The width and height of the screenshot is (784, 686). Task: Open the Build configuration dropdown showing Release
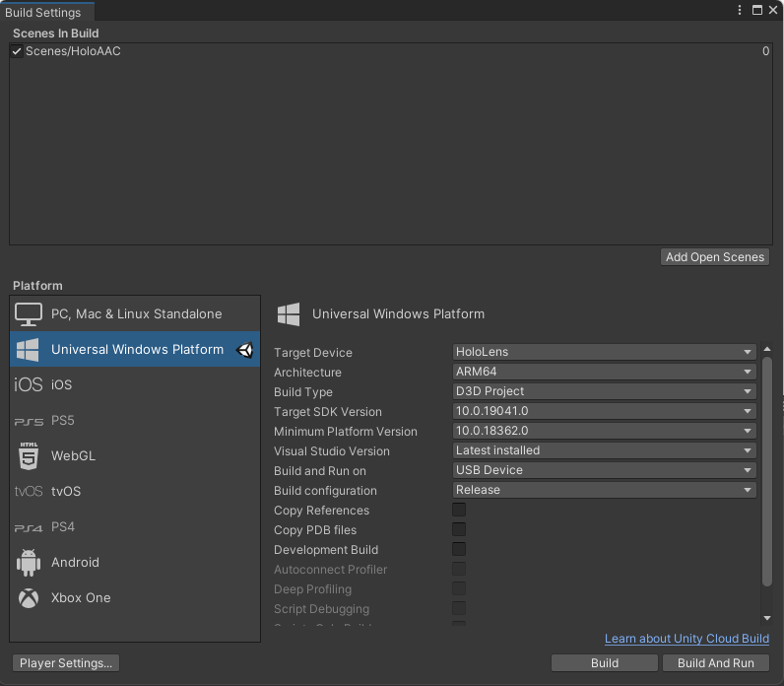[604, 490]
